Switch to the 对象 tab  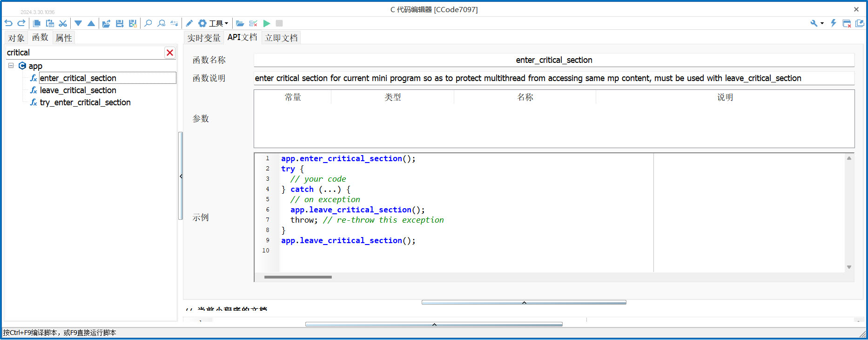coord(16,38)
